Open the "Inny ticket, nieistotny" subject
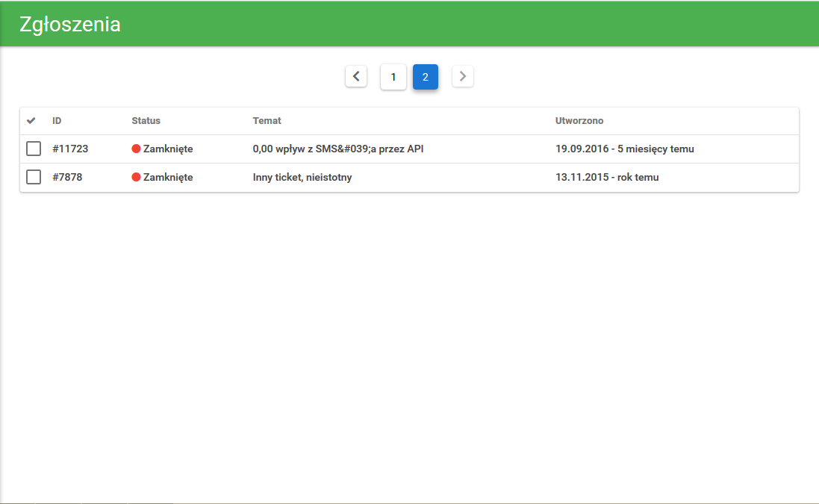This screenshot has width=819, height=504. pos(302,177)
